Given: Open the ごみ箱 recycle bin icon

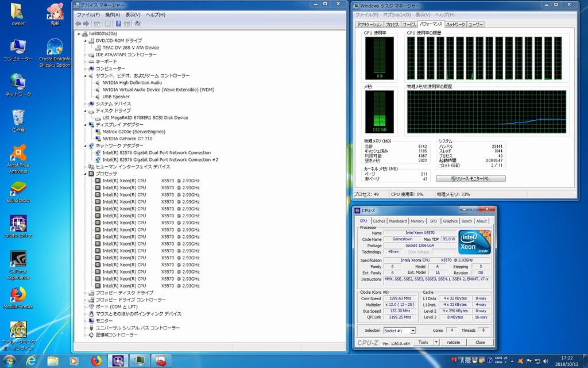Looking at the screenshot, I should (x=18, y=120).
